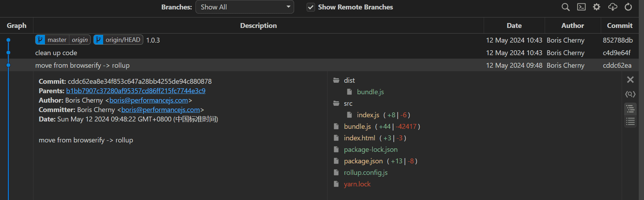Open rollup.config.js in changed files
The width and height of the screenshot is (644, 200).
366,172
